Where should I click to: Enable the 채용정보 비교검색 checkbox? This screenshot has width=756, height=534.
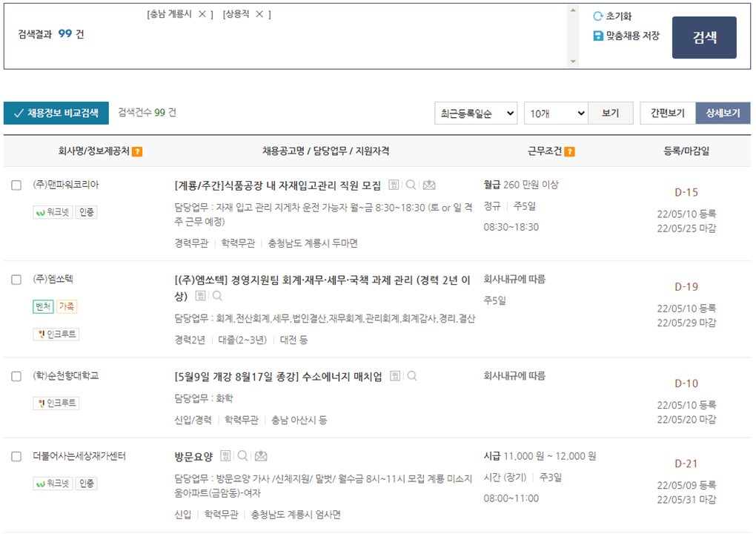click(16, 114)
